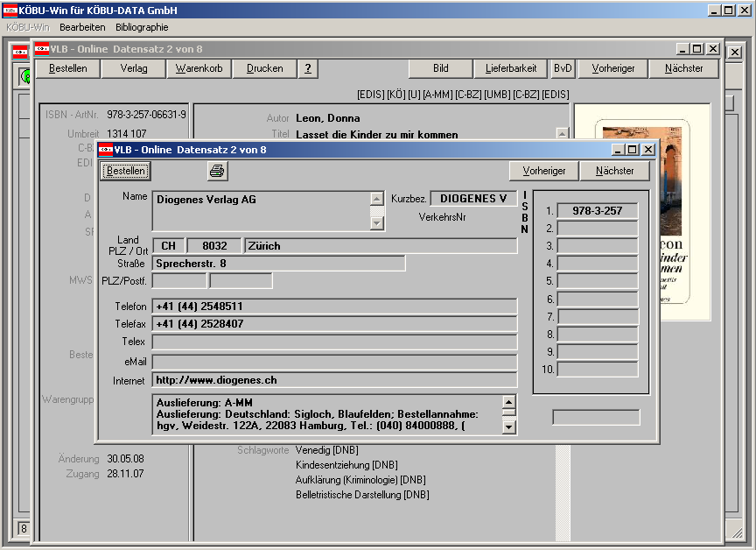Click the empty ISBN field number 10
Screen dimensions: 756x550
[598, 370]
